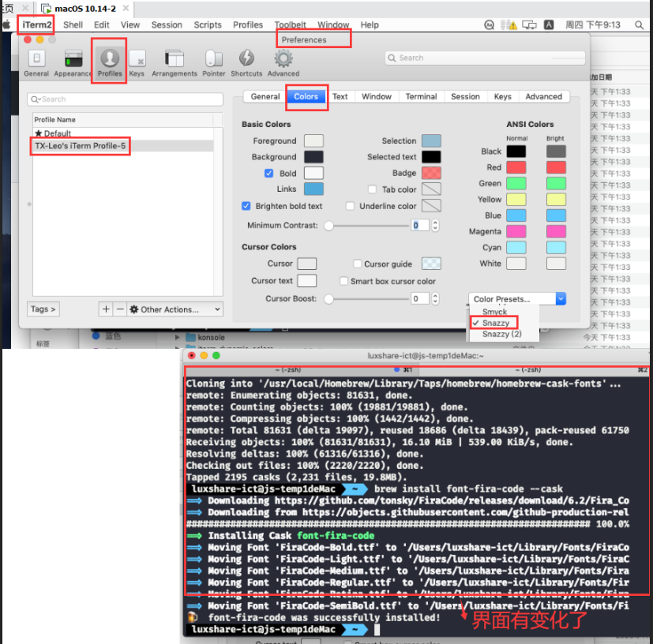Enable Smart box cursor color checkbox
The height and width of the screenshot is (644, 653).
click(344, 281)
